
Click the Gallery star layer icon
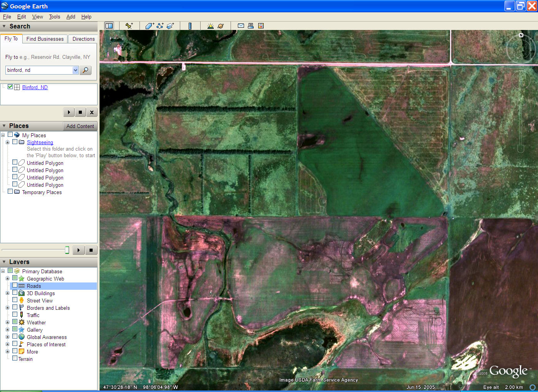[22, 329]
